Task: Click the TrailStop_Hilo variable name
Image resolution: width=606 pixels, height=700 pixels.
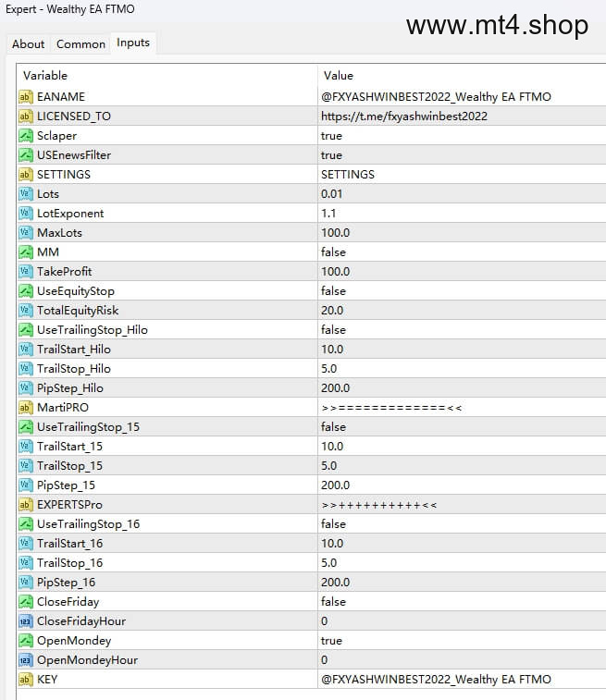Action: click(74, 369)
